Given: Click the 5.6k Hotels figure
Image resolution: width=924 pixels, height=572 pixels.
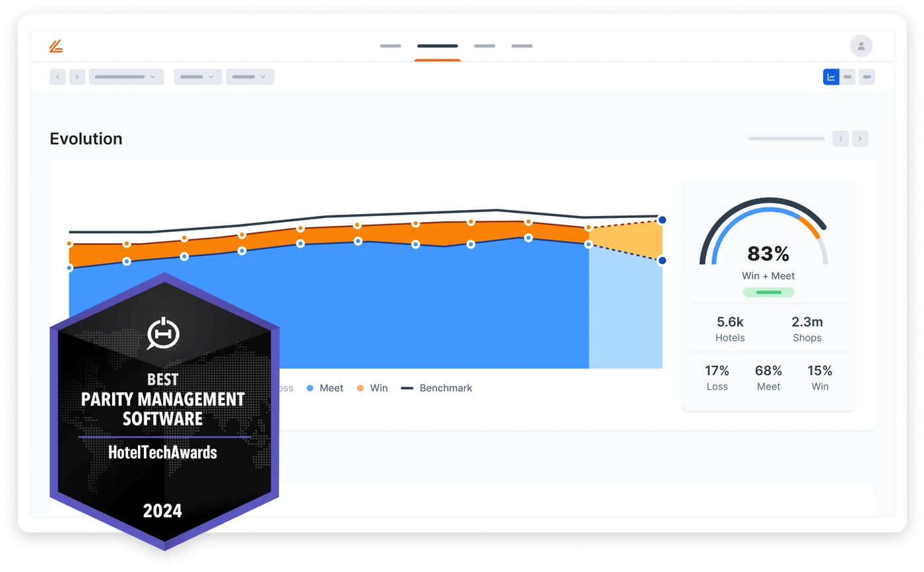Looking at the screenshot, I should click(730, 329).
